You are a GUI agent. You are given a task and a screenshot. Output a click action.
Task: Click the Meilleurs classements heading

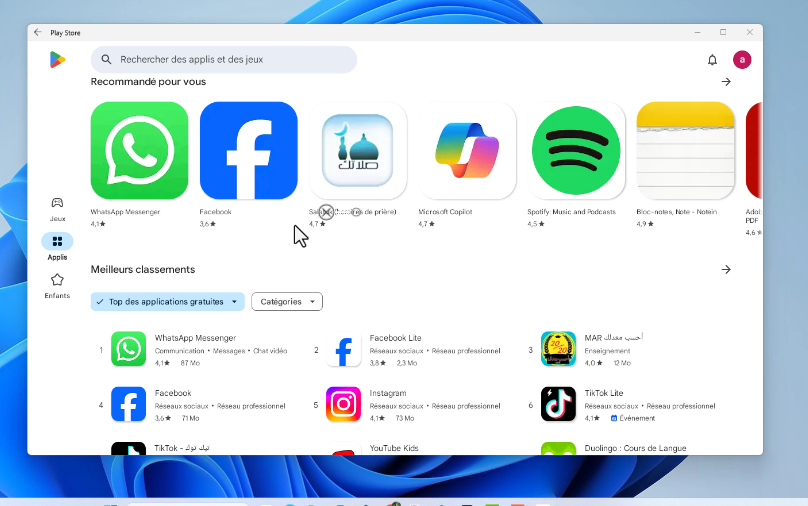(143, 269)
